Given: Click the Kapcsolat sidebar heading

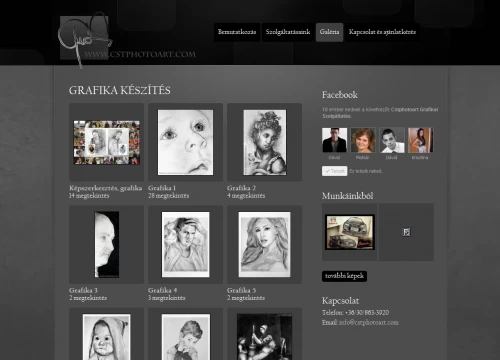Looking at the screenshot, I should (x=340, y=301).
